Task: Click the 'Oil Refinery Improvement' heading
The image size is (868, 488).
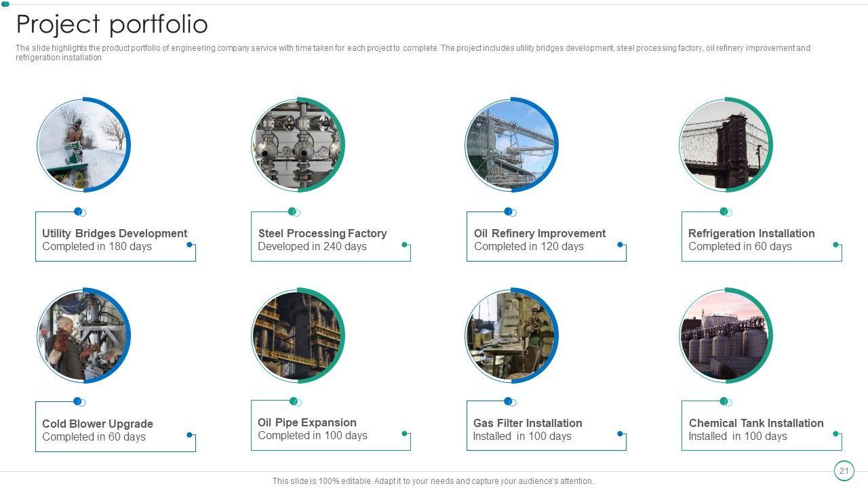Action: [539, 233]
